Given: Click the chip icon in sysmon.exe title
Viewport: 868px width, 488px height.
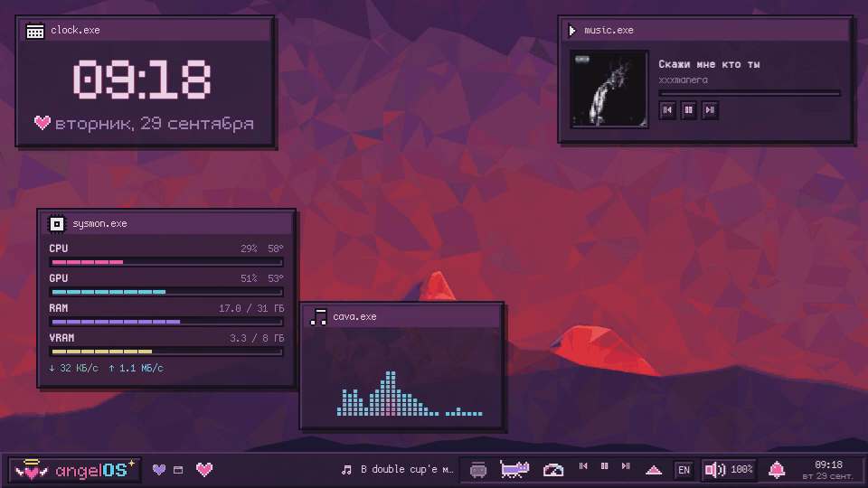Looking at the screenshot, I should 56,223.
